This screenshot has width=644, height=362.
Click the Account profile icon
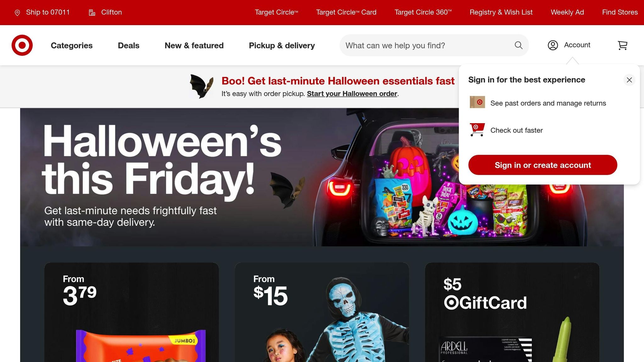[x=553, y=45]
